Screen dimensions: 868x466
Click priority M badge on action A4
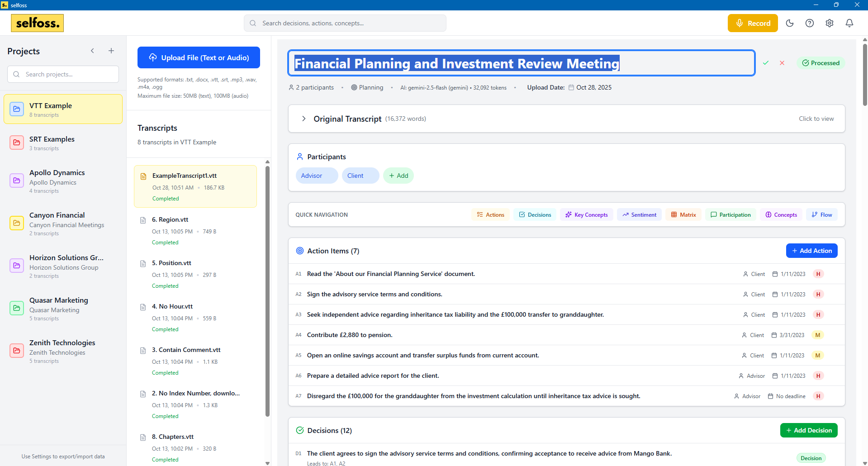[x=818, y=335]
